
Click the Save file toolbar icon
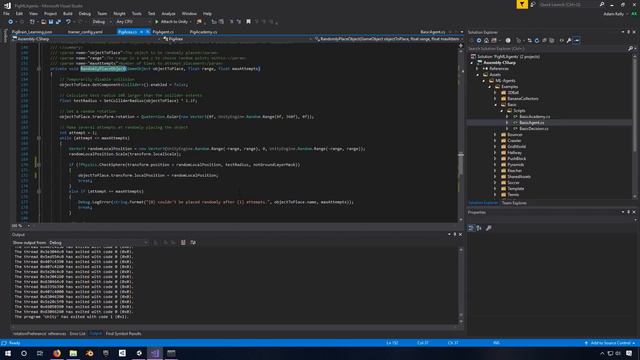point(51,22)
